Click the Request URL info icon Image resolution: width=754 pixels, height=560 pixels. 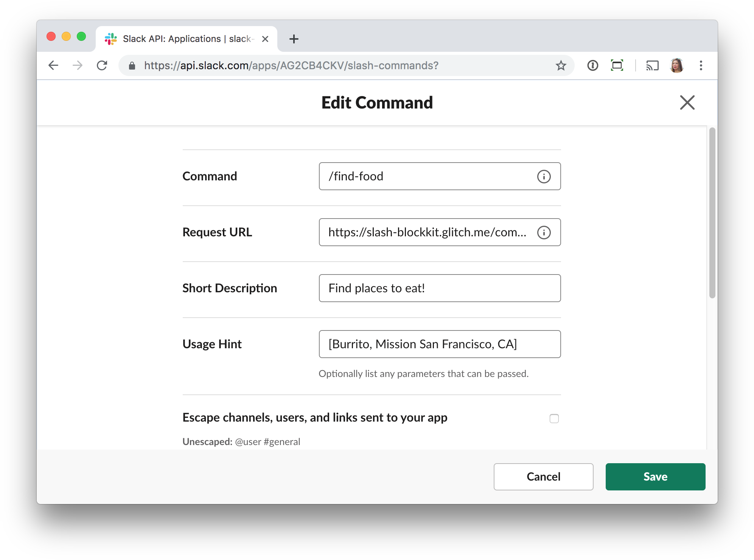point(544,233)
